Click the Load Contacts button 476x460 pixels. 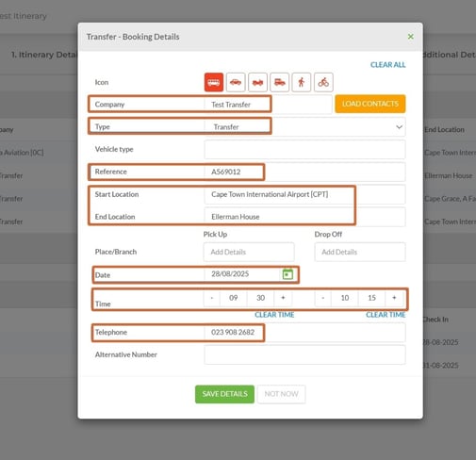[x=370, y=104]
